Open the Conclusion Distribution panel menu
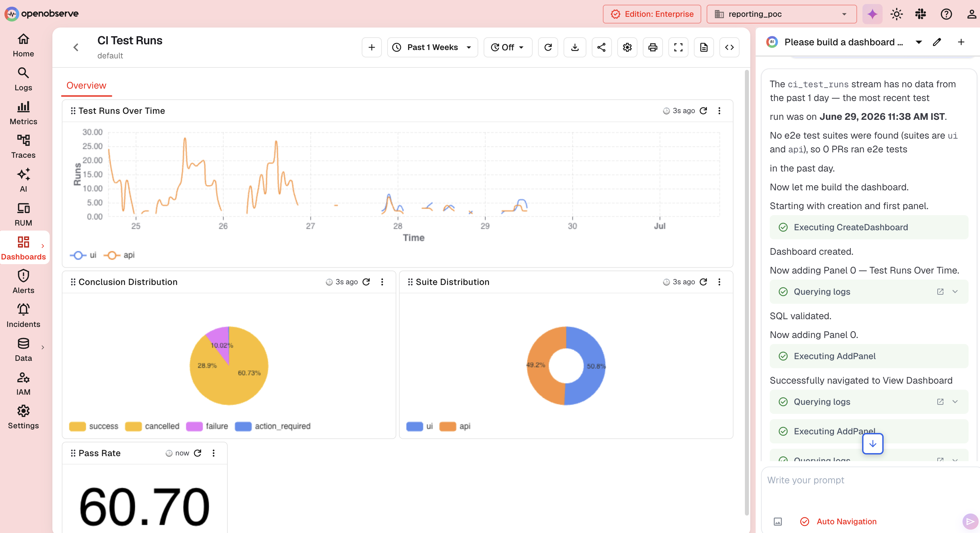This screenshot has width=980, height=533. click(382, 282)
